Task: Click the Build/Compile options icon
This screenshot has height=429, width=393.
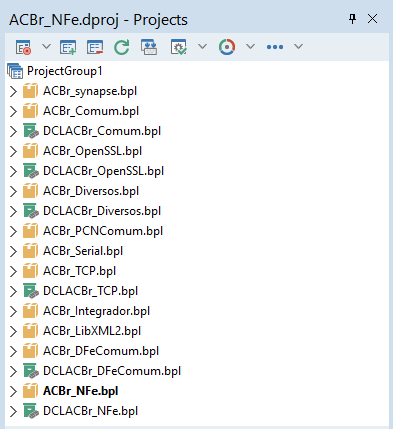Action: (x=179, y=47)
